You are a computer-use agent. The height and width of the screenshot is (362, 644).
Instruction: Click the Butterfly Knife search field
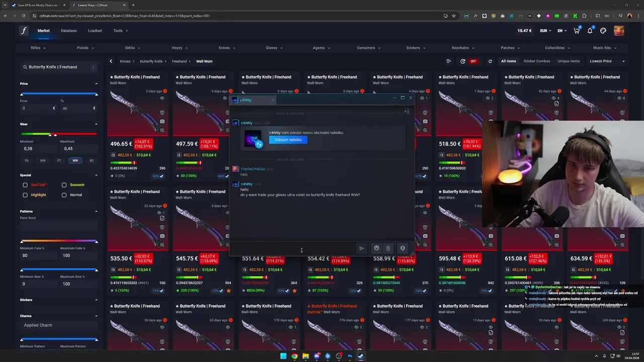click(59, 67)
